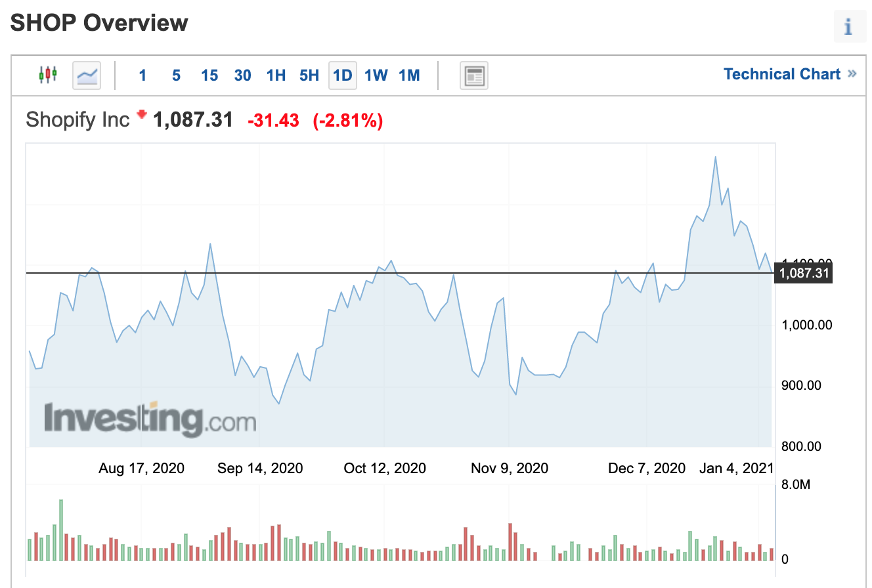Image resolution: width=872 pixels, height=588 pixels.
Task: Choose the 30 minute interval
Action: [x=243, y=75]
